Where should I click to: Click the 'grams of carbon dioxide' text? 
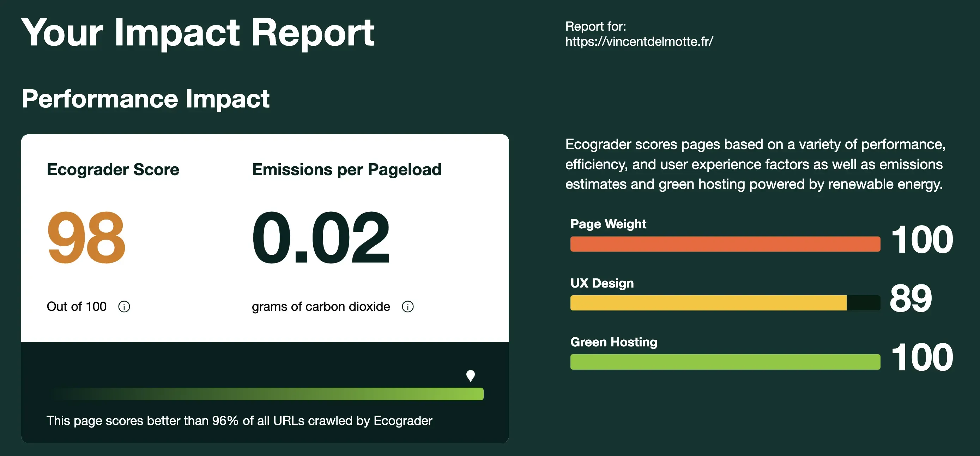[x=321, y=306]
